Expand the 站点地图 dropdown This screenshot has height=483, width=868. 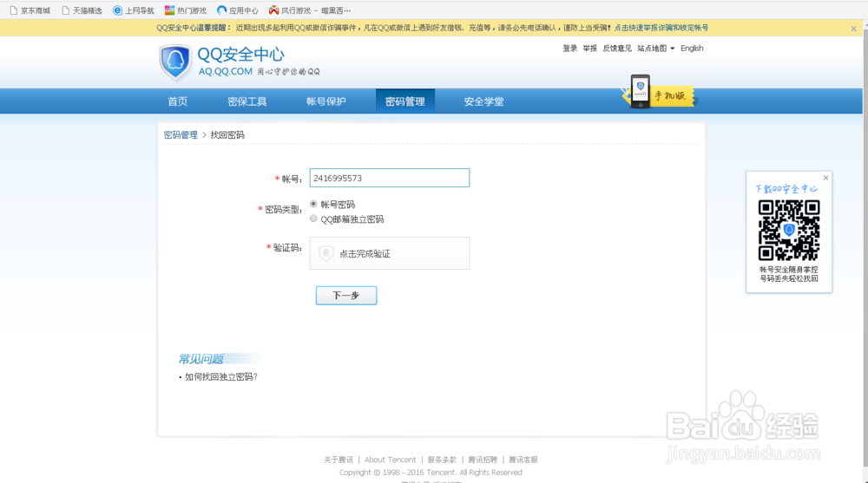656,49
